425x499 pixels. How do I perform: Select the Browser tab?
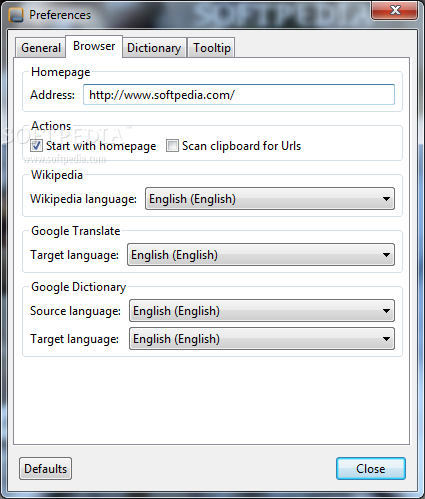(x=94, y=46)
